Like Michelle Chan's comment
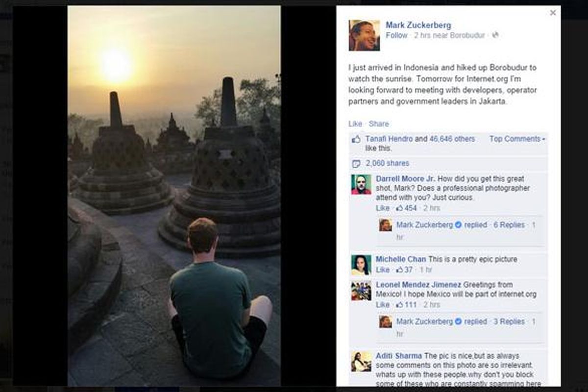Image resolution: width=588 pixels, height=392 pixels. coord(382,270)
